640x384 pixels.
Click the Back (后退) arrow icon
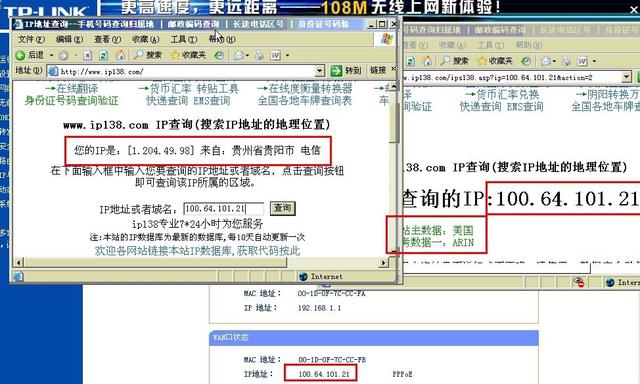[x=20, y=55]
